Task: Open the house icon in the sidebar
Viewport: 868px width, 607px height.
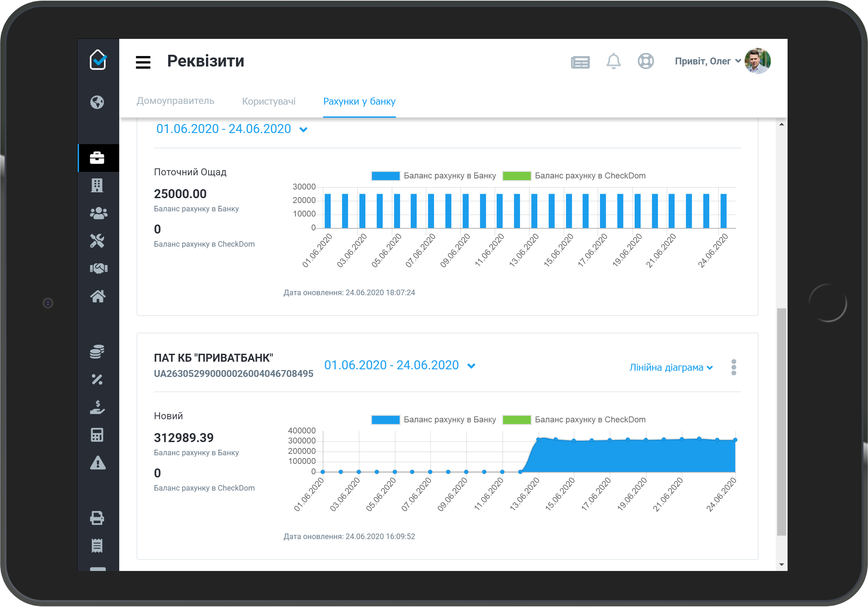Action: (98, 296)
